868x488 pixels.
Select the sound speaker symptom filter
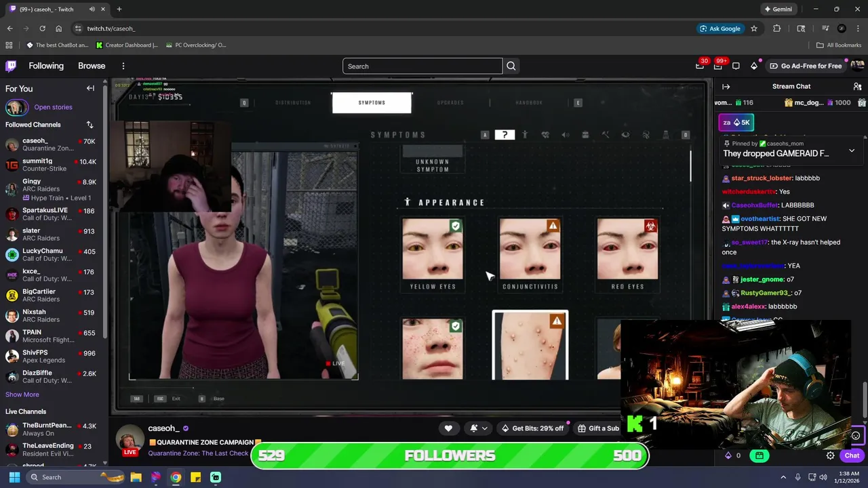coord(565,135)
